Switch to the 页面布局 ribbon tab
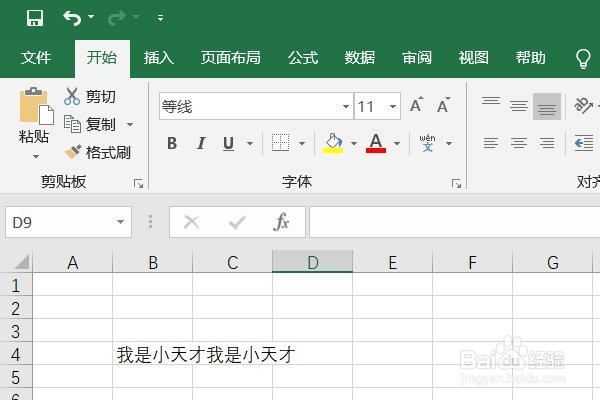The height and width of the screenshot is (400, 600). [x=231, y=58]
